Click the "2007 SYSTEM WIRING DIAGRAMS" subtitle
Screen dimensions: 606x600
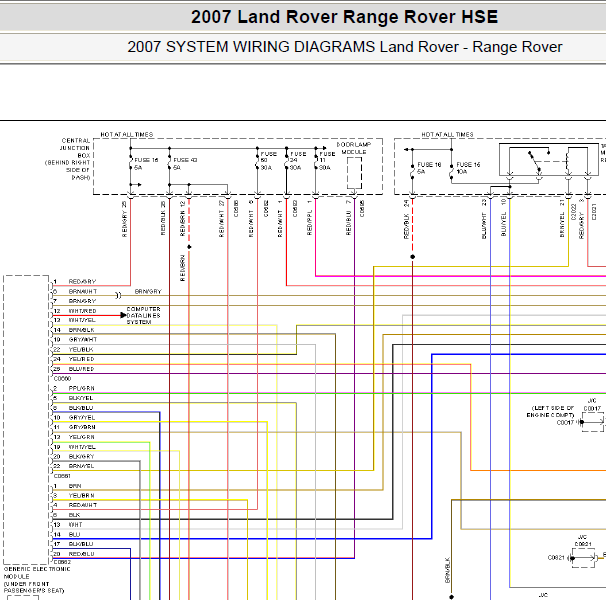click(x=251, y=47)
